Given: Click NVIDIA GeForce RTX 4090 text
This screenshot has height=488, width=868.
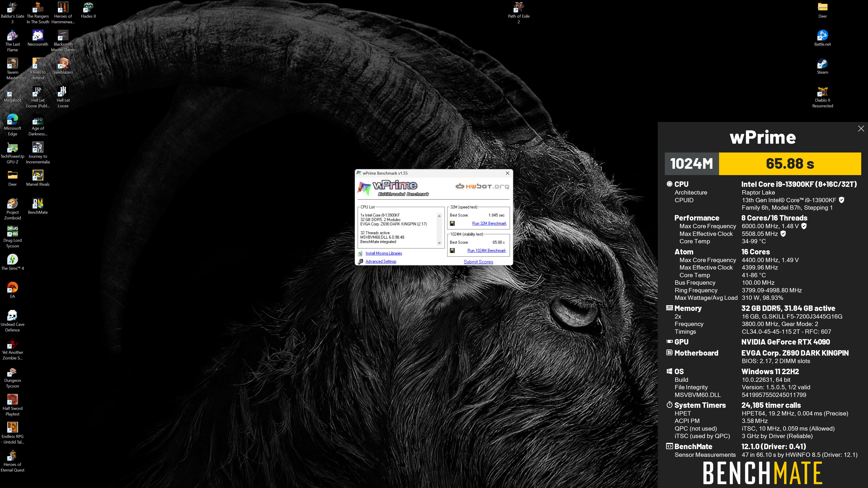Looking at the screenshot, I should pos(785,342).
